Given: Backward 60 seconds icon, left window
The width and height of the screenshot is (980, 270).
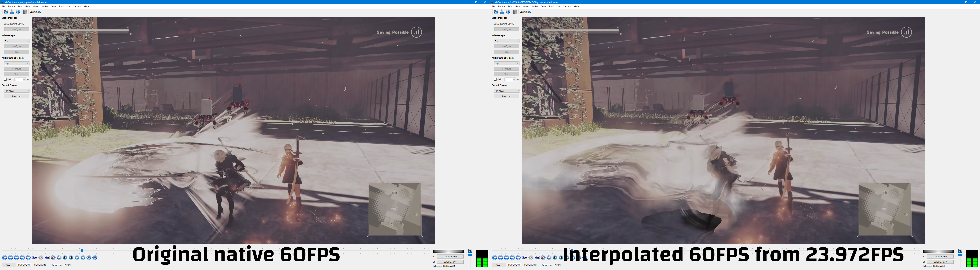Looking at the screenshot, I should [89, 257].
